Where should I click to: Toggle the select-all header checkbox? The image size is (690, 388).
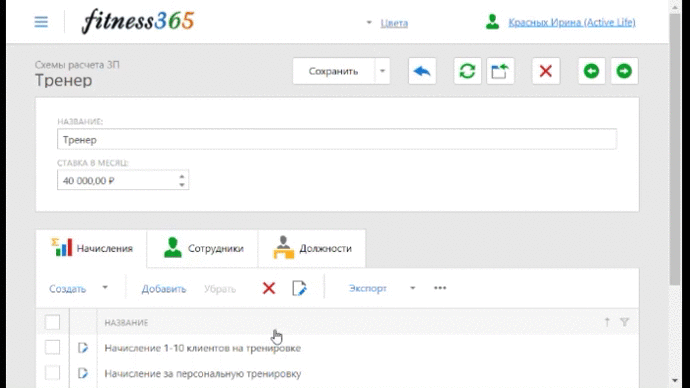[x=52, y=322]
